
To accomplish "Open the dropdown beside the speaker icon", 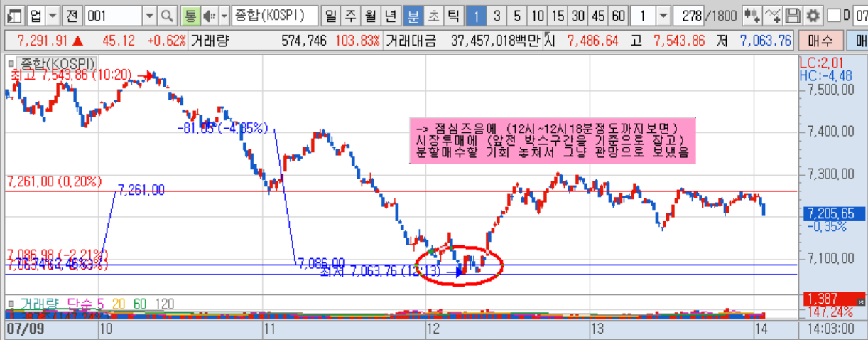I will point(224,16).
